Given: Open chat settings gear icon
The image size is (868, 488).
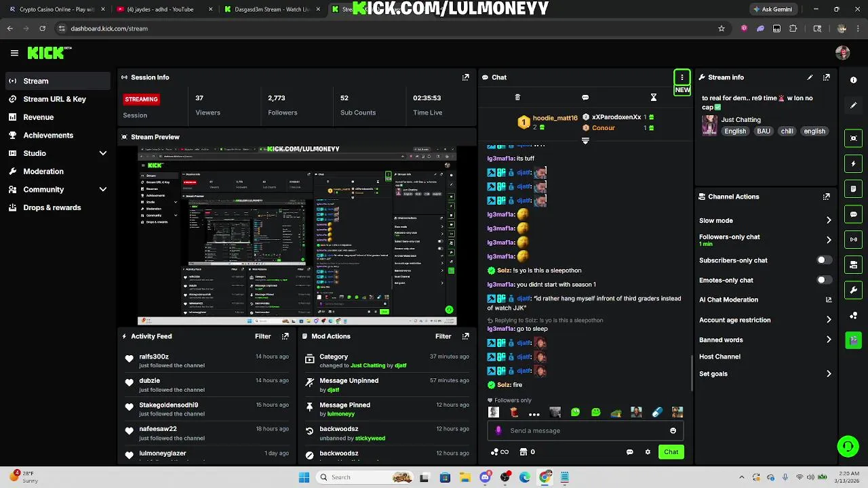Looking at the screenshot, I should point(648,452).
